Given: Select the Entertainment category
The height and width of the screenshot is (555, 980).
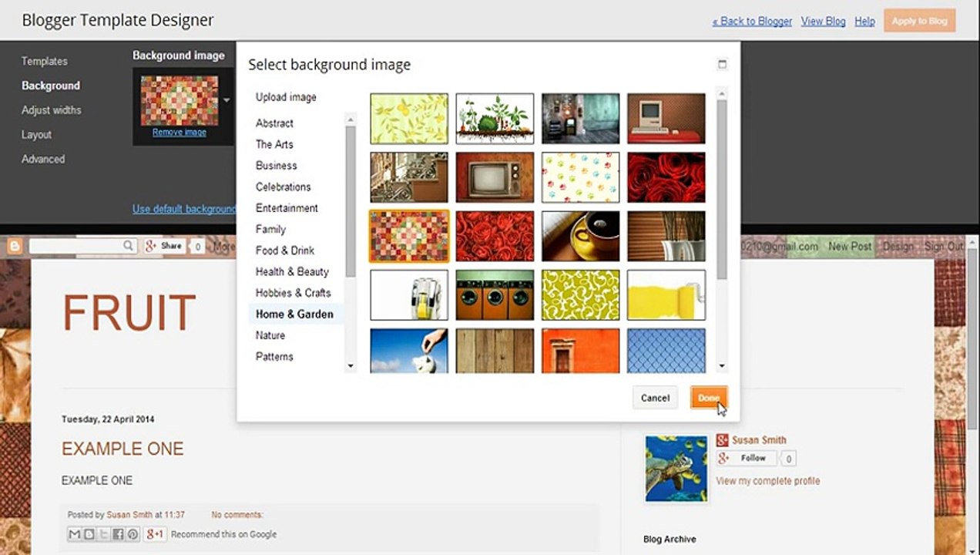Looking at the screenshot, I should point(287,208).
